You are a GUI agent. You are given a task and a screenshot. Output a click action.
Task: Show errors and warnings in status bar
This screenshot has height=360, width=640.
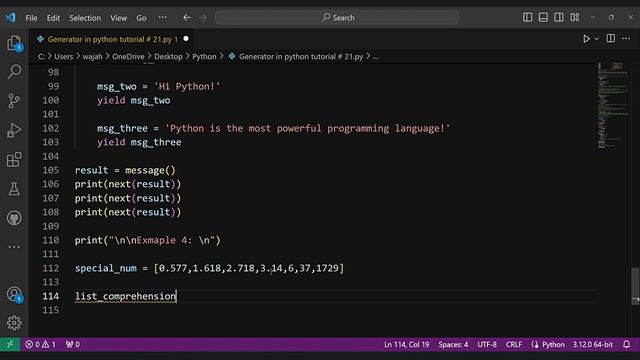(x=40, y=344)
